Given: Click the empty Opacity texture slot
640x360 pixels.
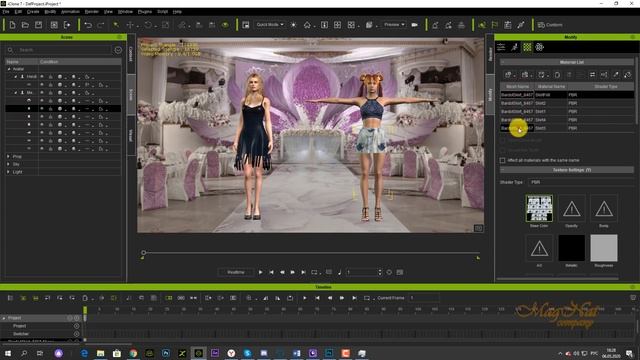Looking at the screenshot, I should [x=571, y=209].
